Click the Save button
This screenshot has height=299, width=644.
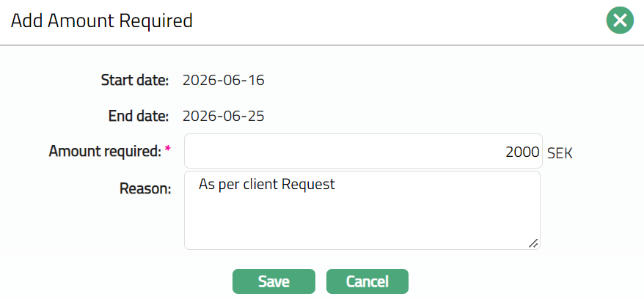pyautogui.click(x=274, y=281)
